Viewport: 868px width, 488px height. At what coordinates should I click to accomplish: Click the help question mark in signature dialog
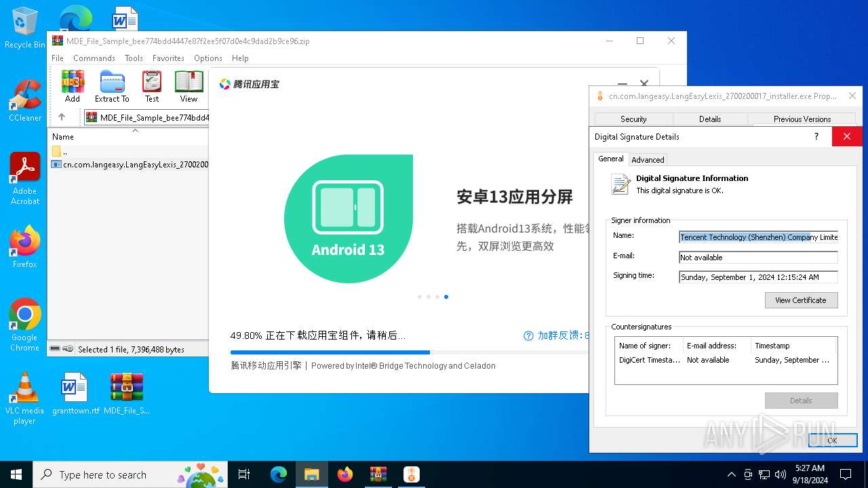[x=816, y=136]
